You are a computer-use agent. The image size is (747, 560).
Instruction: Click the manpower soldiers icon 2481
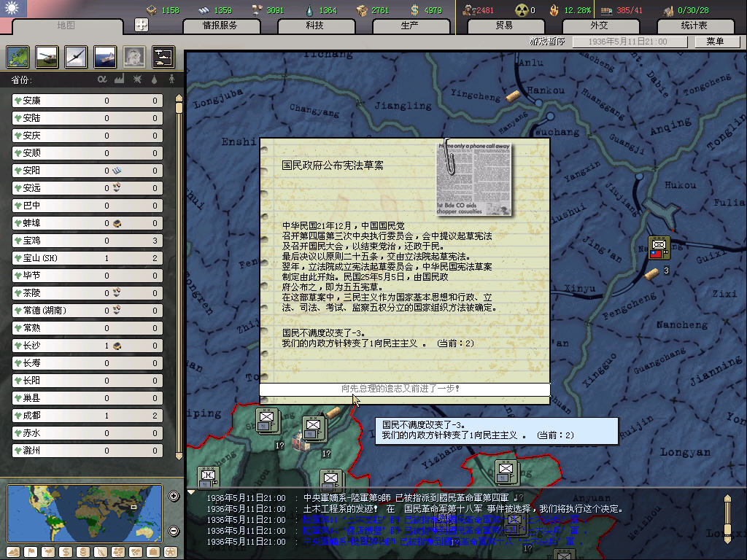(x=469, y=10)
